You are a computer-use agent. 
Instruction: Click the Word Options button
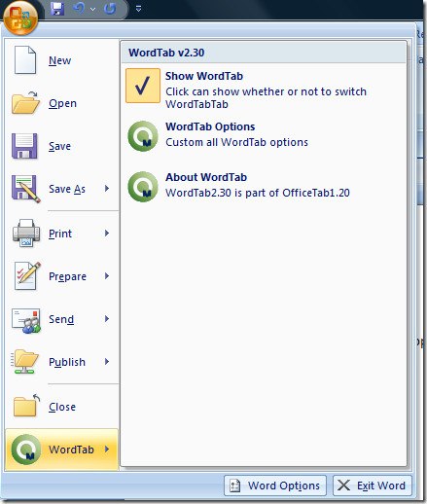point(275,486)
